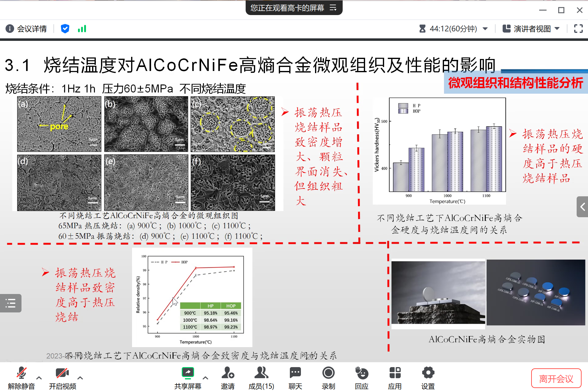Click the blue security shield icon
Viewport: 588px width, 392px height.
pyautogui.click(x=65, y=29)
